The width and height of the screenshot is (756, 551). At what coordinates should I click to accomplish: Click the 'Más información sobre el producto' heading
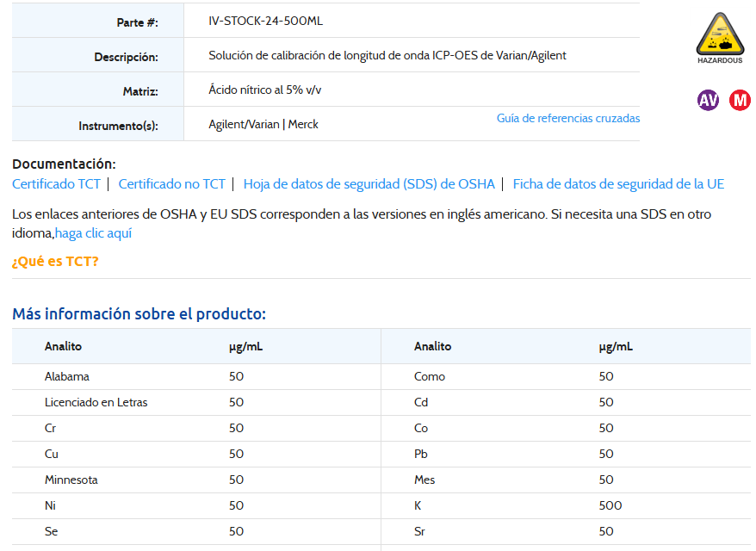click(x=139, y=313)
